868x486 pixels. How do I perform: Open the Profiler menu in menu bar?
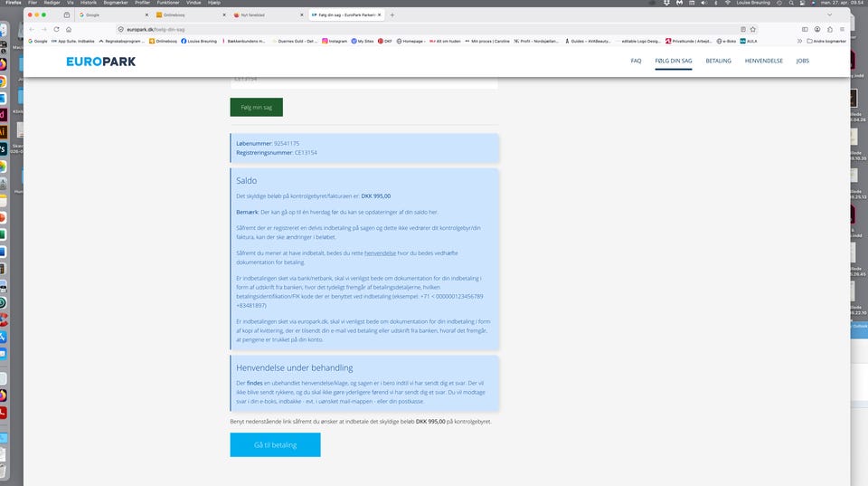(x=142, y=3)
